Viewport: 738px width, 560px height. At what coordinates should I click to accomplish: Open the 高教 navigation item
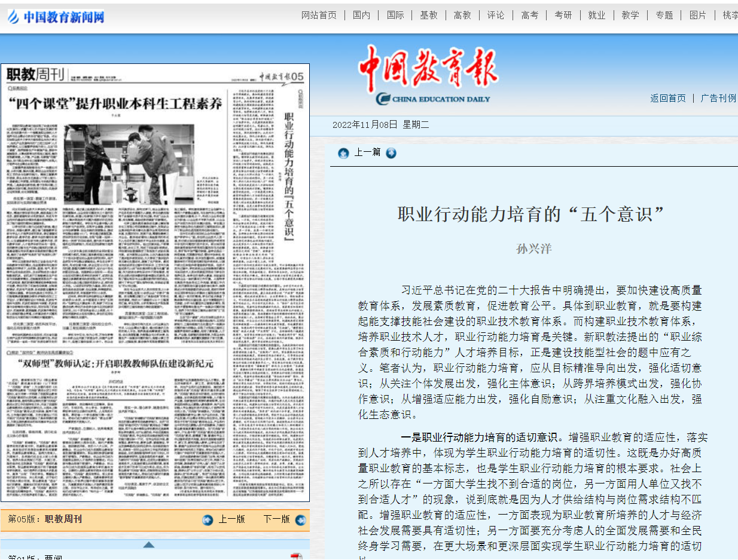462,16
